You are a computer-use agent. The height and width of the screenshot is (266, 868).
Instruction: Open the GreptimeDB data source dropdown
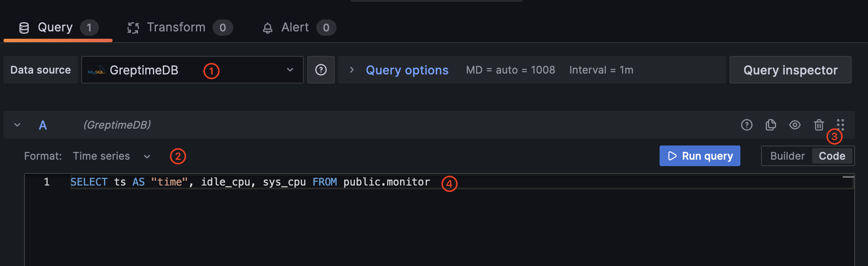pyautogui.click(x=289, y=70)
